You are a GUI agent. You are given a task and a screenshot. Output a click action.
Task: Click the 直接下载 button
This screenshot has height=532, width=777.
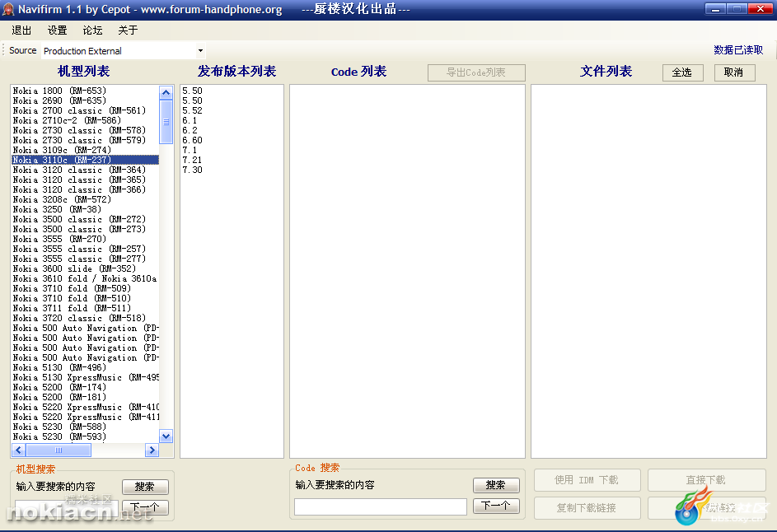pyautogui.click(x=707, y=480)
